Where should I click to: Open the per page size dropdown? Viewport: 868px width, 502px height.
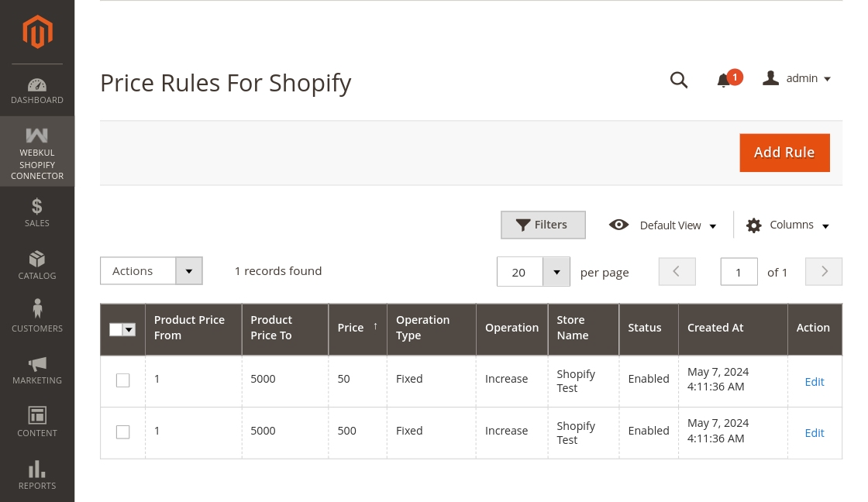click(x=556, y=272)
